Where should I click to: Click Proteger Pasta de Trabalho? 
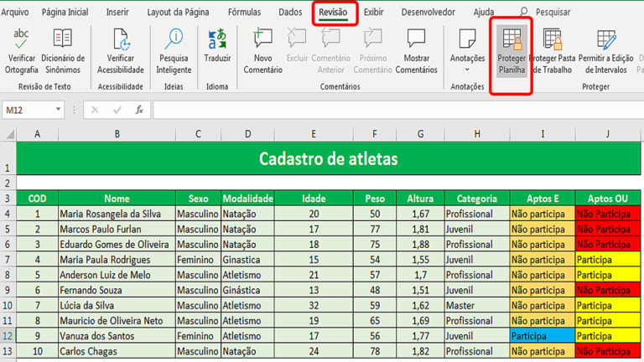[552, 51]
